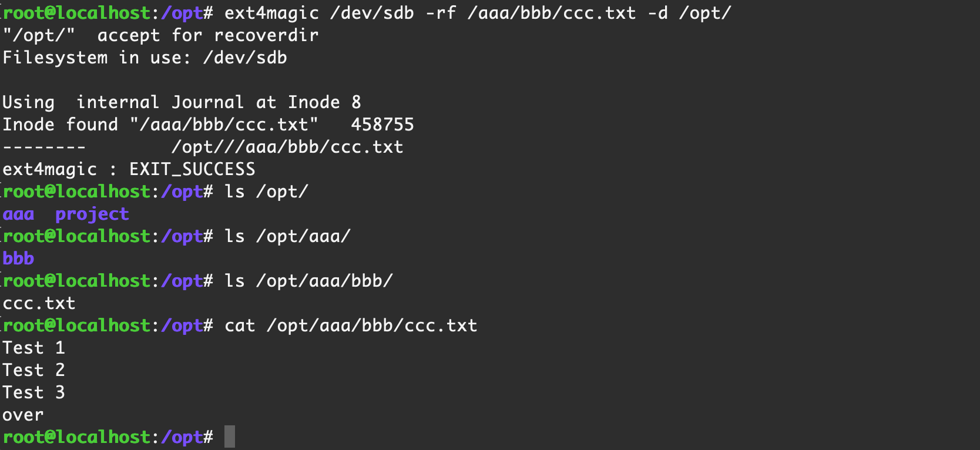Click the 'Journal at Inode 8' text
This screenshot has height=450, width=980.
pyautogui.click(x=266, y=102)
